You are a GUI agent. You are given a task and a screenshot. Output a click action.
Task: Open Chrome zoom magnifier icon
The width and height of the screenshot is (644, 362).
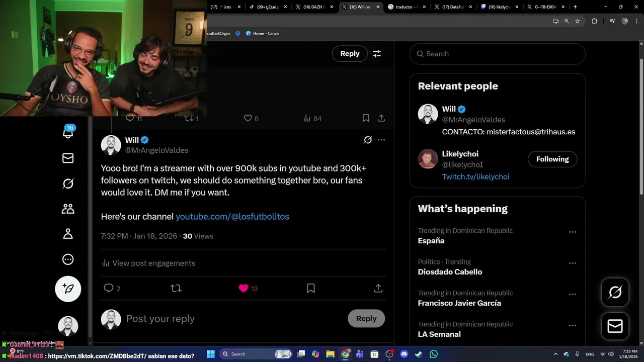point(567,21)
